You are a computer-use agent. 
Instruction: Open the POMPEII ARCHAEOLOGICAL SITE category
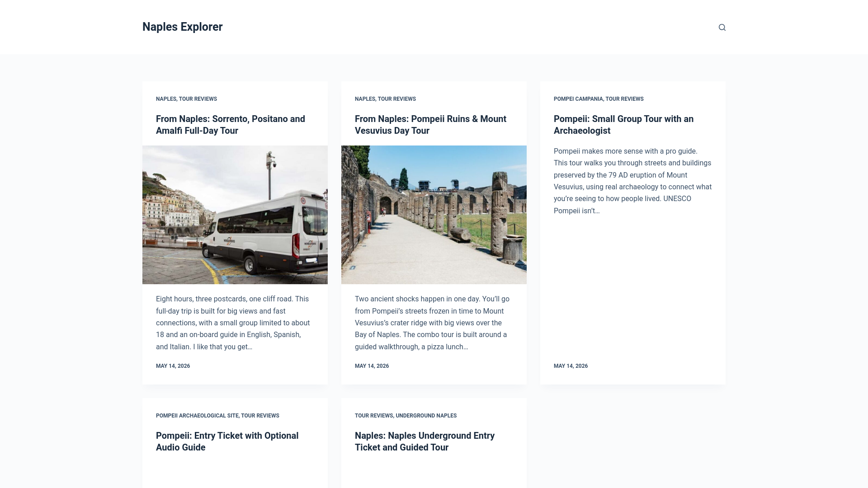(x=197, y=416)
